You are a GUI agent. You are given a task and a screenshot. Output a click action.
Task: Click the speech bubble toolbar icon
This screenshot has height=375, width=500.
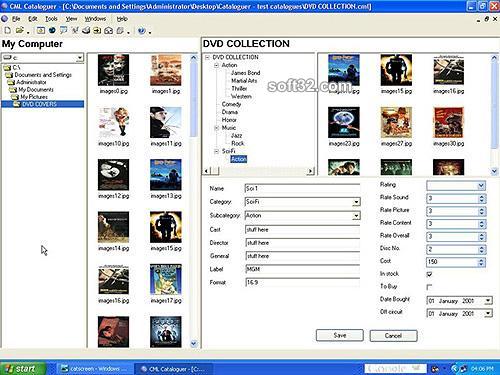coord(63,30)
